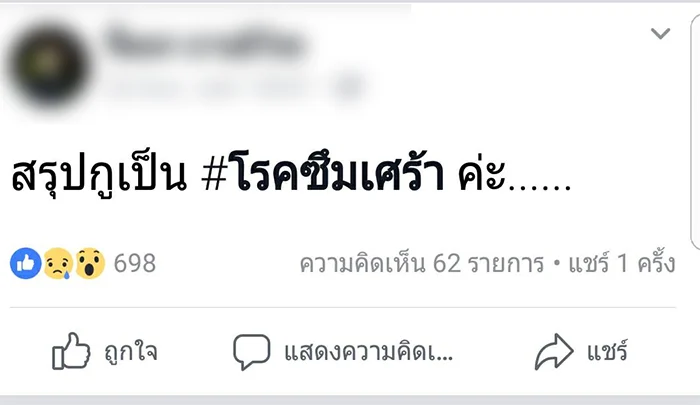The height and width of the screenshot is (405, 700).
Task: Click the แชร์ share button label
Action: point(607,351)
